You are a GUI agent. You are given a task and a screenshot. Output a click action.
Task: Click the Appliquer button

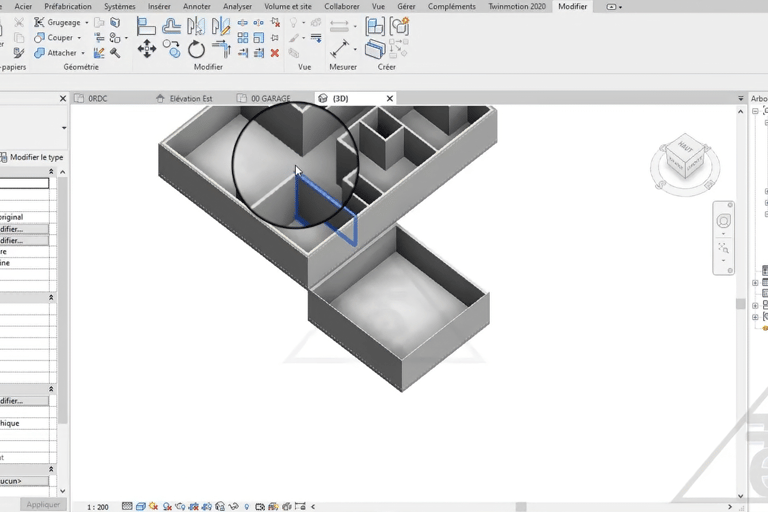(x=43, y=504)
